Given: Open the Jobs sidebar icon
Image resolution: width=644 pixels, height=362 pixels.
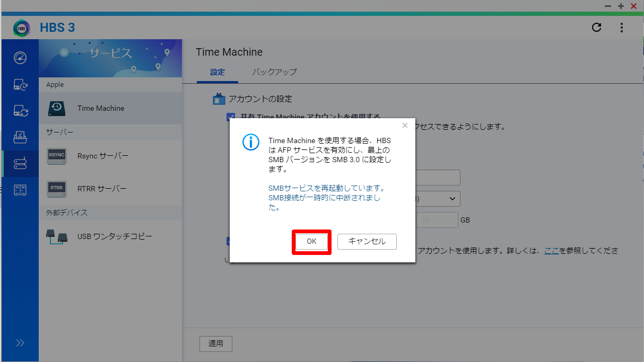Looking at the screenshot, I should coord(20,137).
